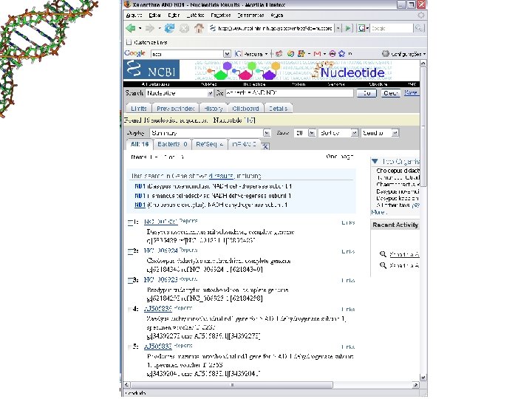Image resolution: width=532 pixels, height=399 pixels.
Task: Click into the browser address bar
Action: pos(270,29)
